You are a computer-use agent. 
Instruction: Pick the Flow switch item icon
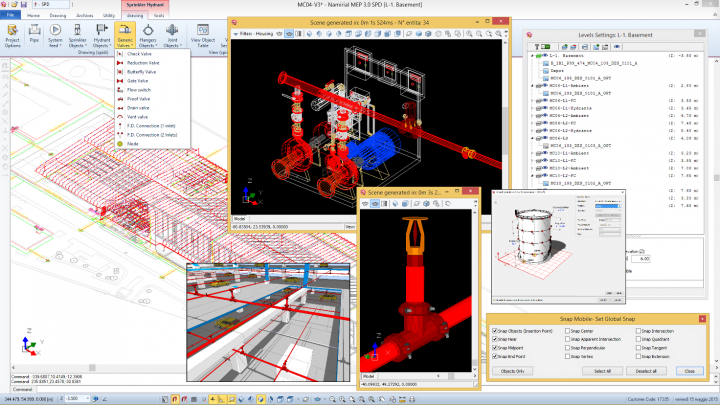coord(120,90)
